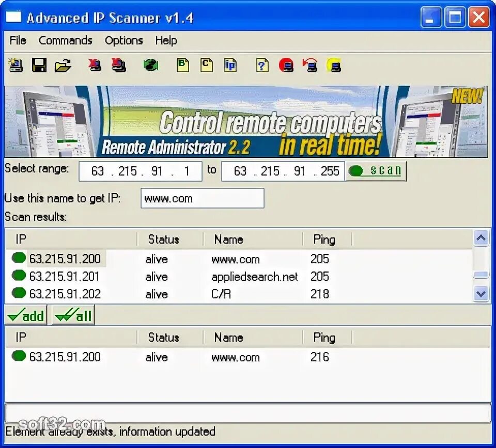Click www.com name in the lower list
Image resolution: width=496 pixels, height=448 pixels.
coord(236,358)
